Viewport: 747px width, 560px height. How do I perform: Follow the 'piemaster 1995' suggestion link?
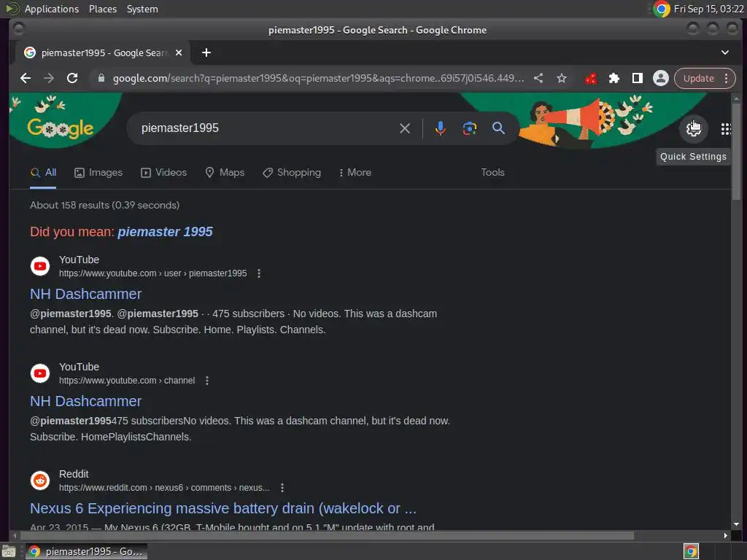[x=165, y=232]
